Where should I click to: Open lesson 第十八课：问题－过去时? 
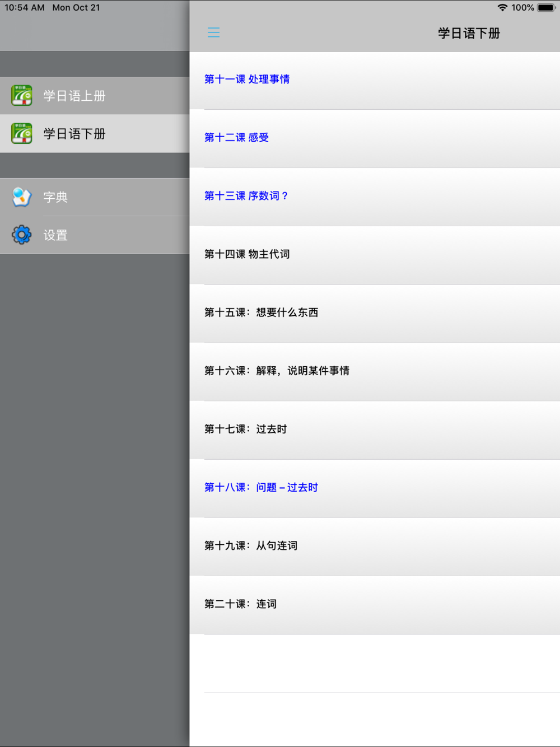point(375,488)
